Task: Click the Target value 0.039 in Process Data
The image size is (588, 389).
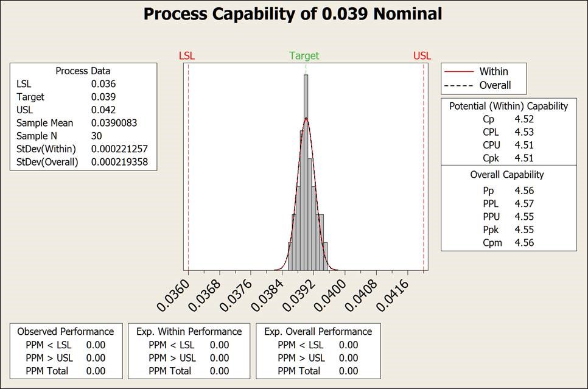Action: (103, 97)
